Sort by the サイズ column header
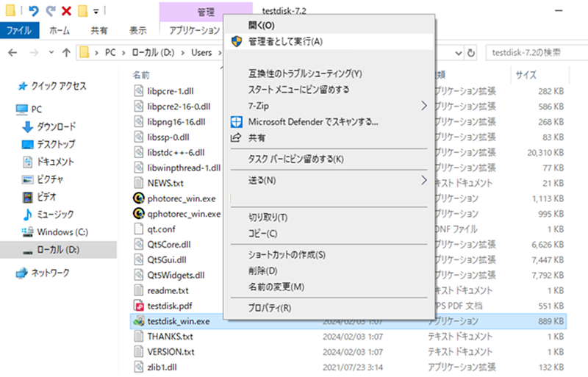This screenshot has height=377, width=588. click(526, 75)
